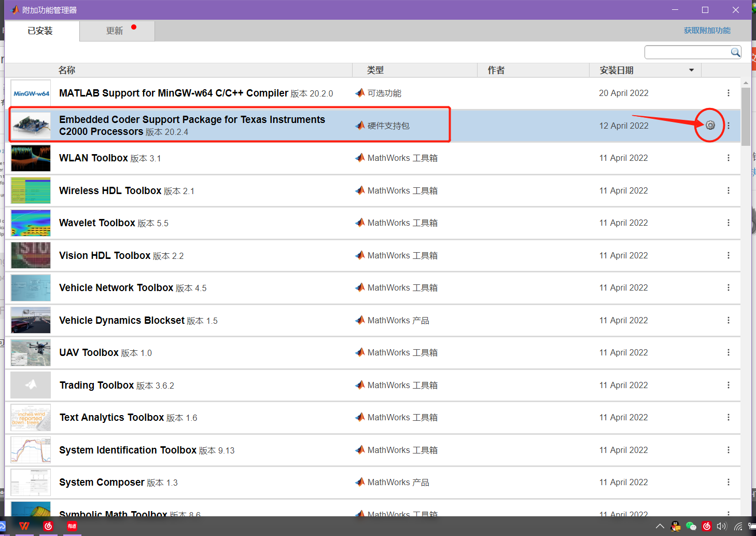
Task: Expand hidden icons arrow in system tray
Action: tap(660, 526)
